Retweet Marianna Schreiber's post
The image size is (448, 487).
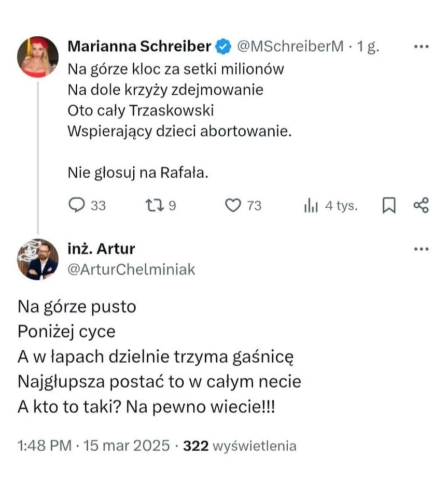pyautogui.click(x=155, y=206)
